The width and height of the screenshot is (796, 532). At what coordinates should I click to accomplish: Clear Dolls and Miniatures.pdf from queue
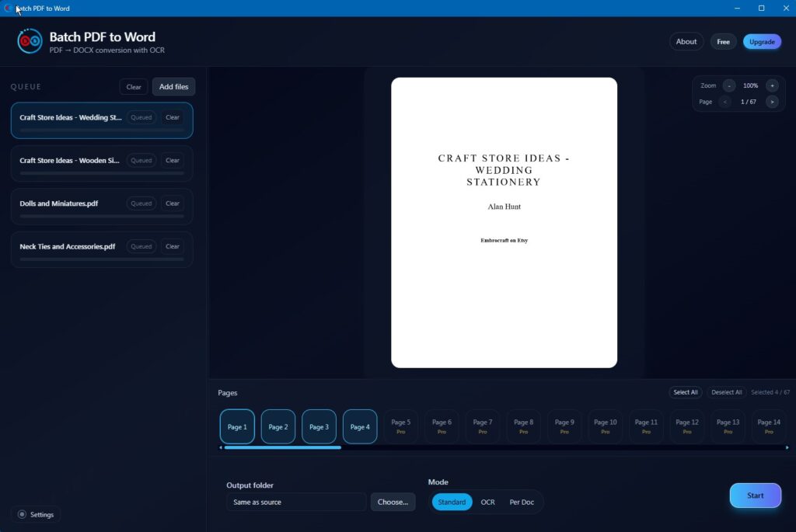(x=172, y=203)
